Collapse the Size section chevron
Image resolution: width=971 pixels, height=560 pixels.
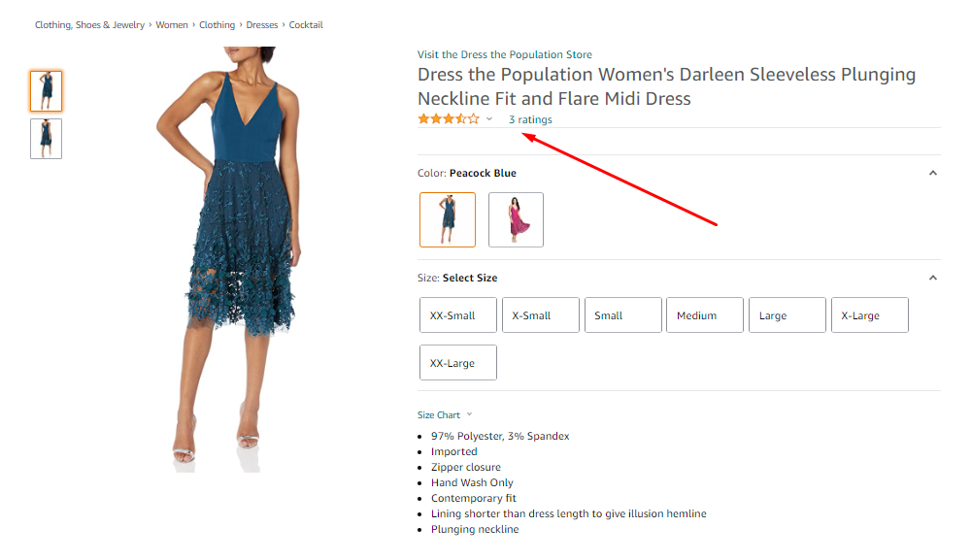pyautogui.click(x=933, y=278)
